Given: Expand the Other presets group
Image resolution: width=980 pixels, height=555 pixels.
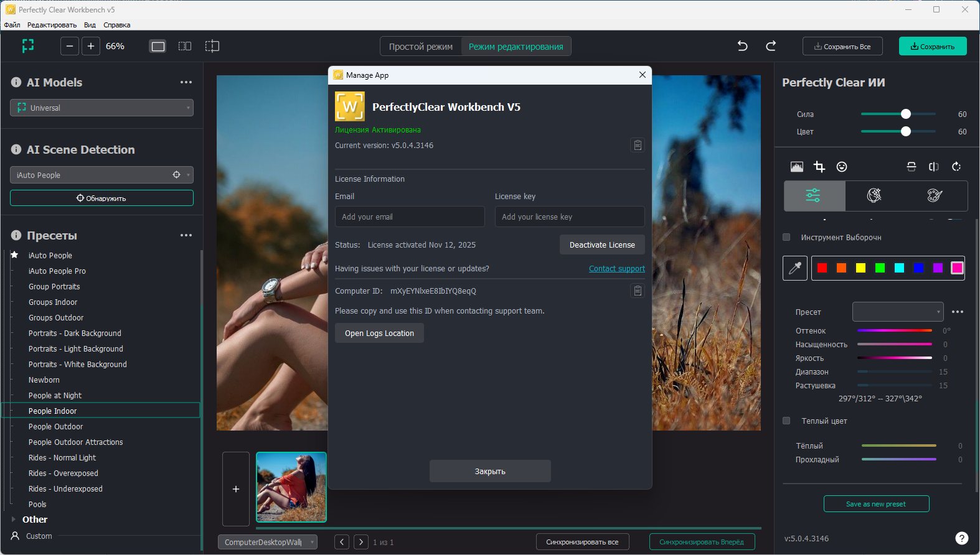Looking at the screenshot, I should click(14, 519).
